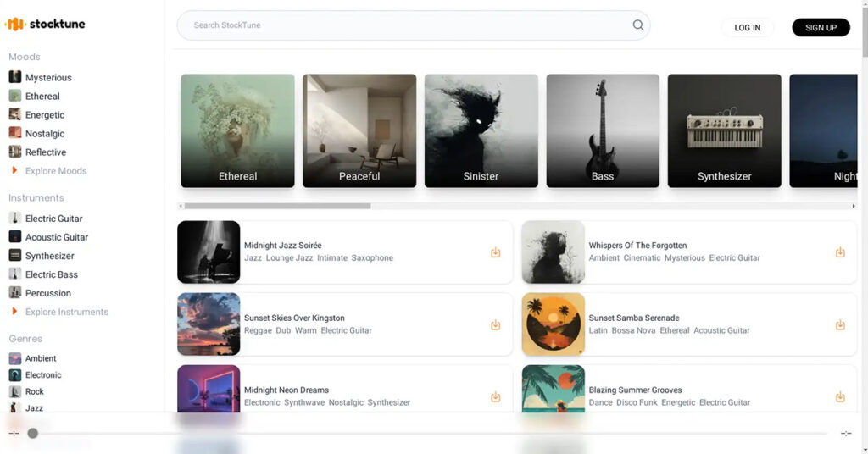Type in Search StockTune field
Screen dimensions: 868x454
click(407, 25)
